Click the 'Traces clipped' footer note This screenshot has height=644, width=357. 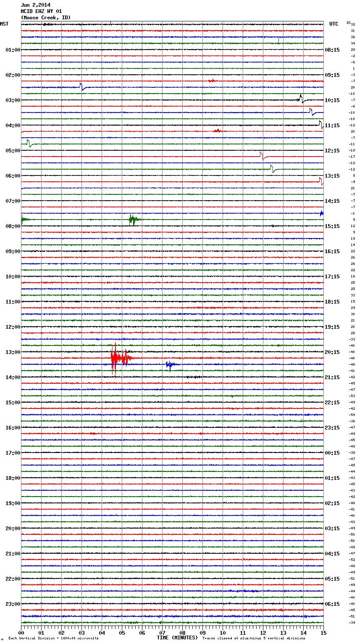tap(254, 638)
